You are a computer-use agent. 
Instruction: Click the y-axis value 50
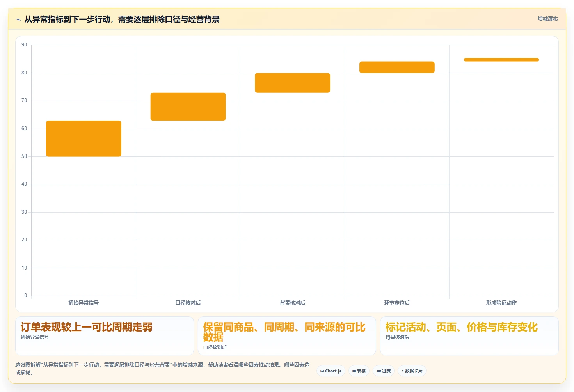click(24, 156)
